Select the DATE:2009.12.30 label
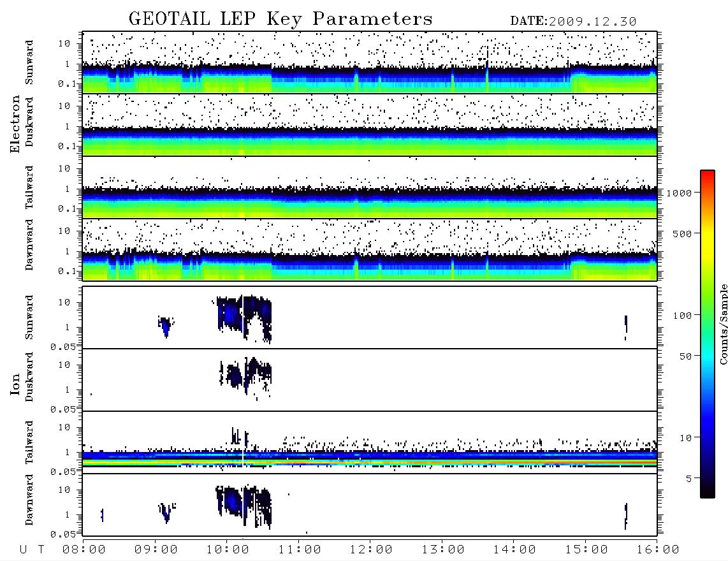The width and height of the screenshot is (728, 561). click(573, 22)
